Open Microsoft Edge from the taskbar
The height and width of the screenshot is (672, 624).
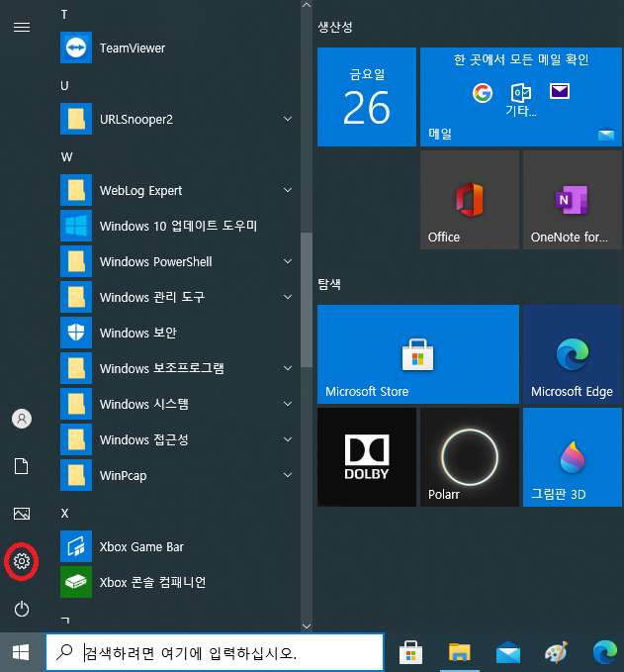click(605, 652)
